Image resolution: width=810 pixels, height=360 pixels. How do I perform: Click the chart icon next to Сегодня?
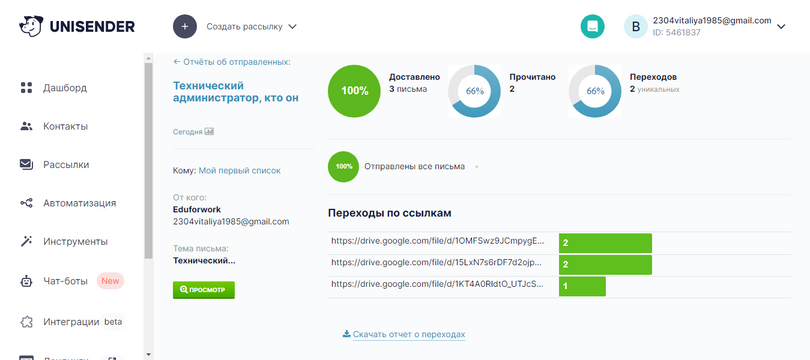tap(209, 132)
